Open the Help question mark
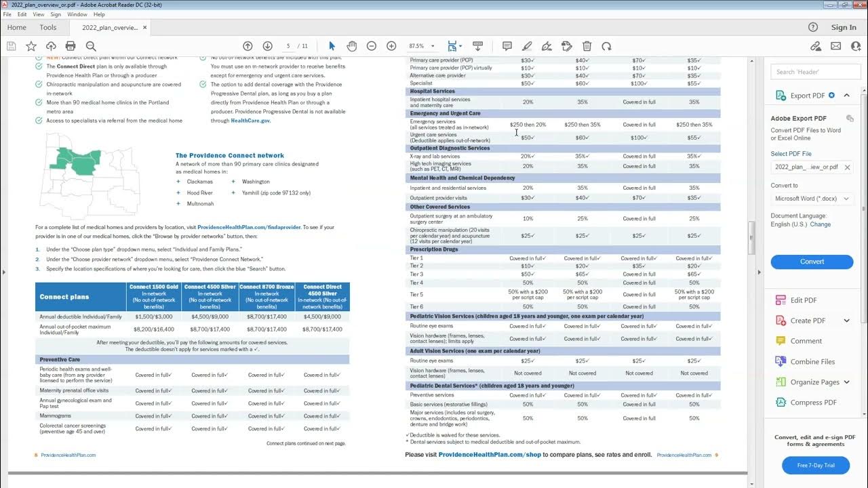Image resolution: width=868 pixels, height=488 pixels. 813,27
